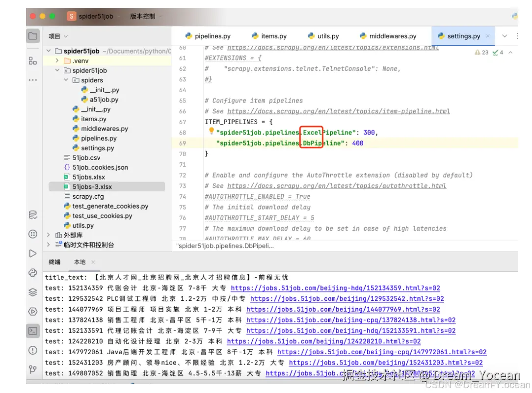Open job link for 144077969
This screenshot has width=532, height=393.
(343, 309)
